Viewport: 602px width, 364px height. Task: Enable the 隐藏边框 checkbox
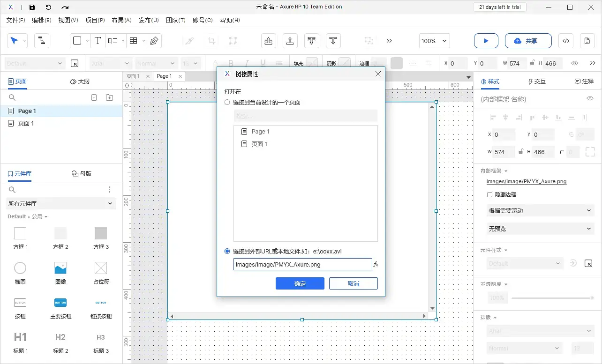pyautogui.click(x=489, y=194)
